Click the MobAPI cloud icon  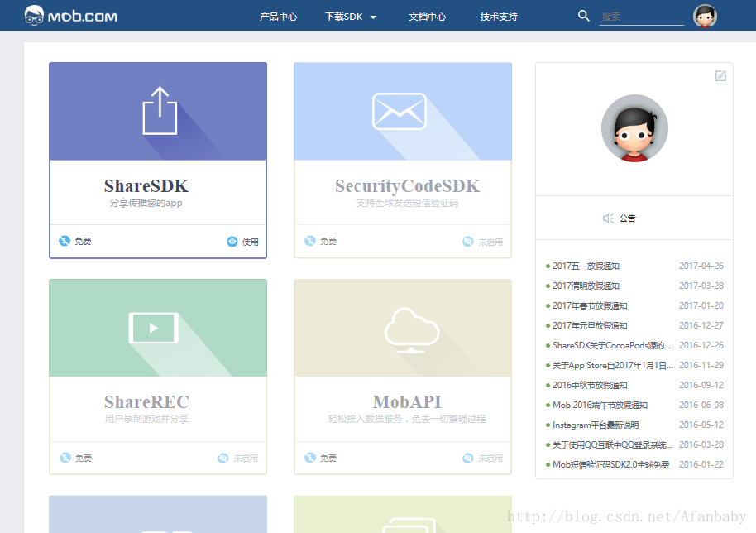pos(412,330)
